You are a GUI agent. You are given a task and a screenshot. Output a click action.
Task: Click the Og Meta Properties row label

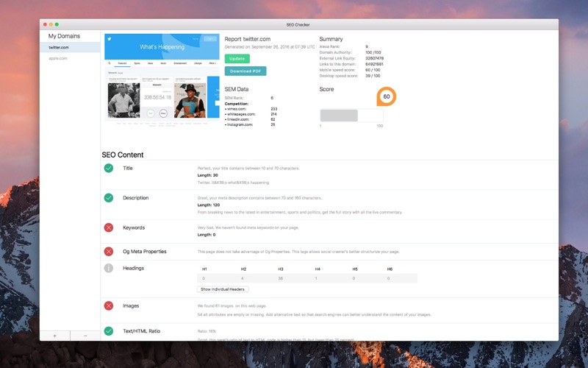pos(145,252)
